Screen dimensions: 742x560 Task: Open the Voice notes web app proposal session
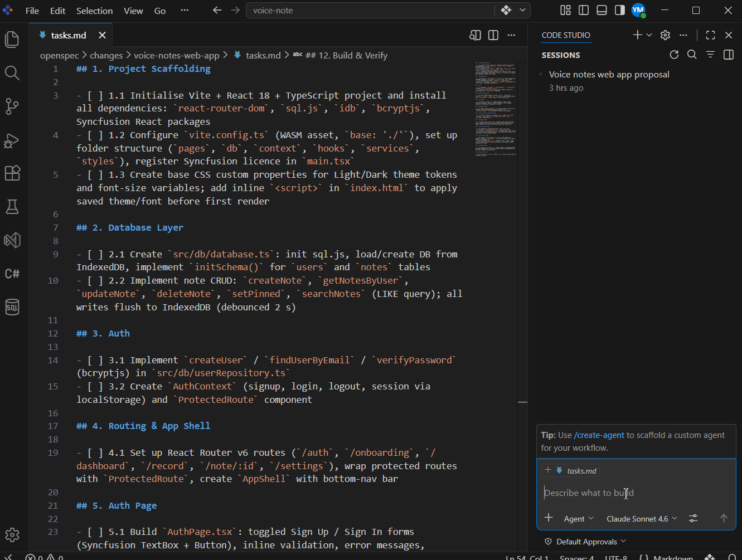[635, 81]
